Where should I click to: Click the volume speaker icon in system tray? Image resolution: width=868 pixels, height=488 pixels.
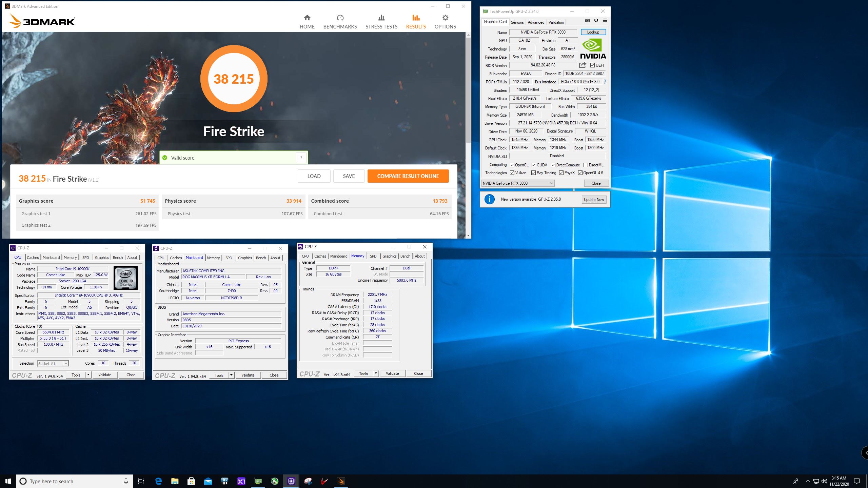pos(824,481)
